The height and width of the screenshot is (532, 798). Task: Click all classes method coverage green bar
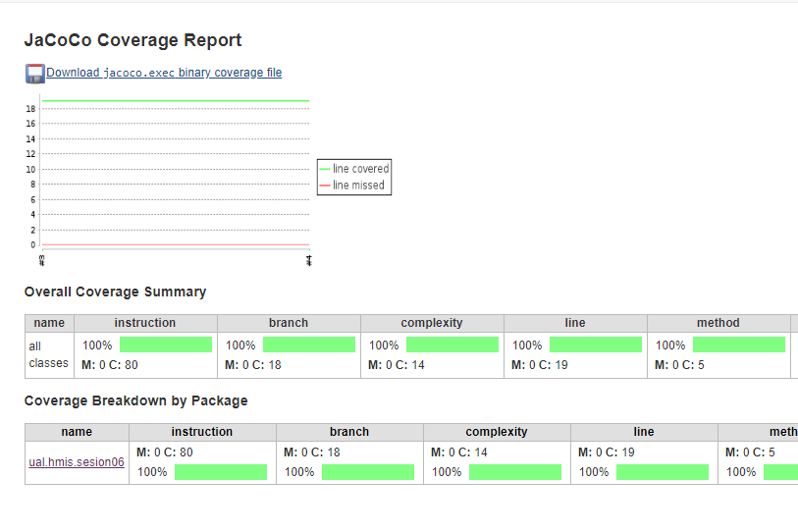point(739,345)
